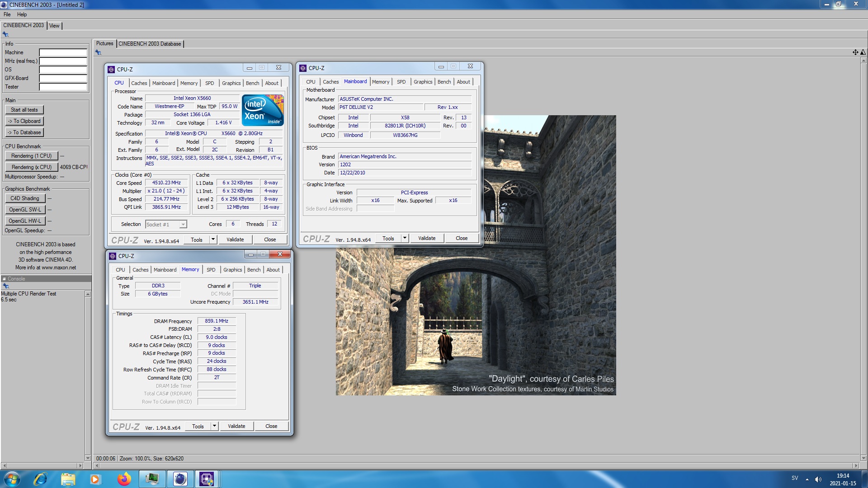Open the Help menu

click(22, 14)
